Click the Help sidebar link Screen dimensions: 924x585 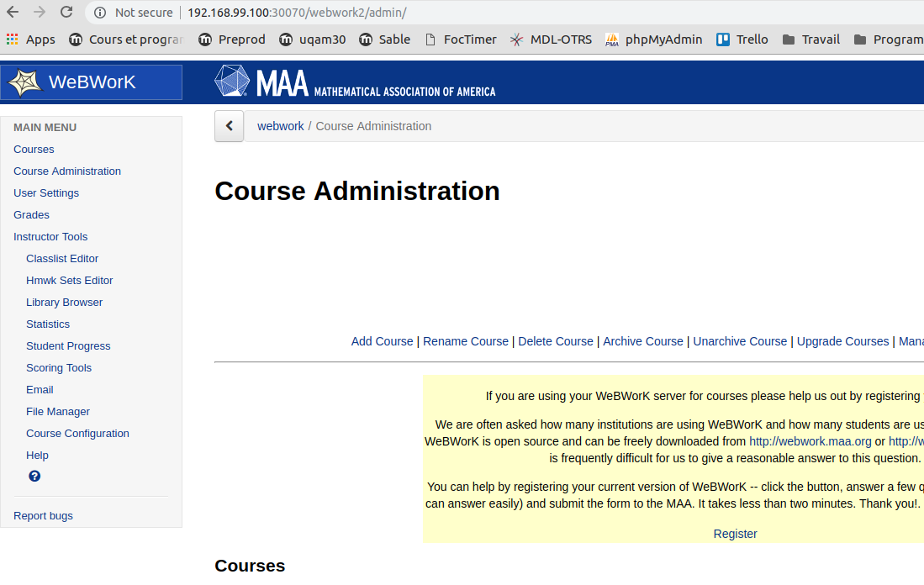pos(37,454)
